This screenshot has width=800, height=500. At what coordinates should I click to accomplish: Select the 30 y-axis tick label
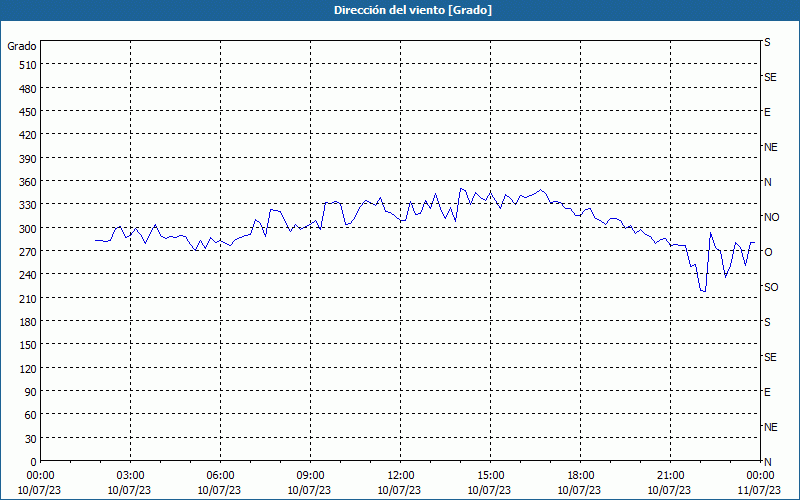pyautogui.click(x=31, y=439)
